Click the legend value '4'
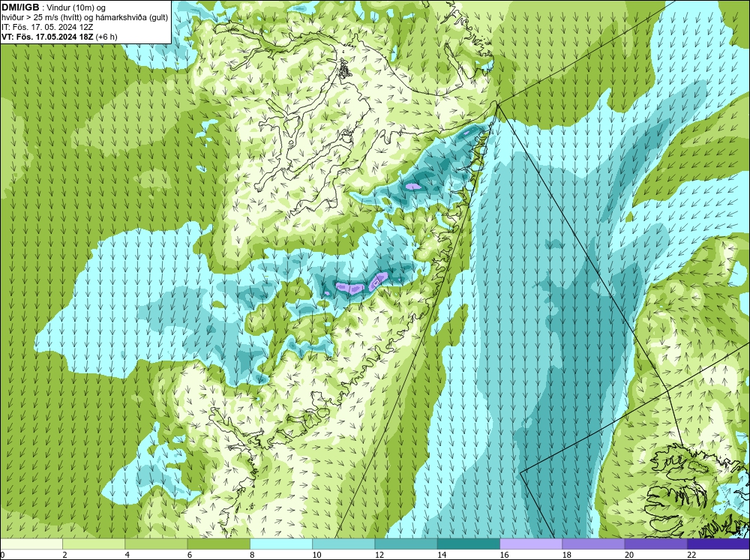Screen dimensions: 750x560 coord(127,555)
